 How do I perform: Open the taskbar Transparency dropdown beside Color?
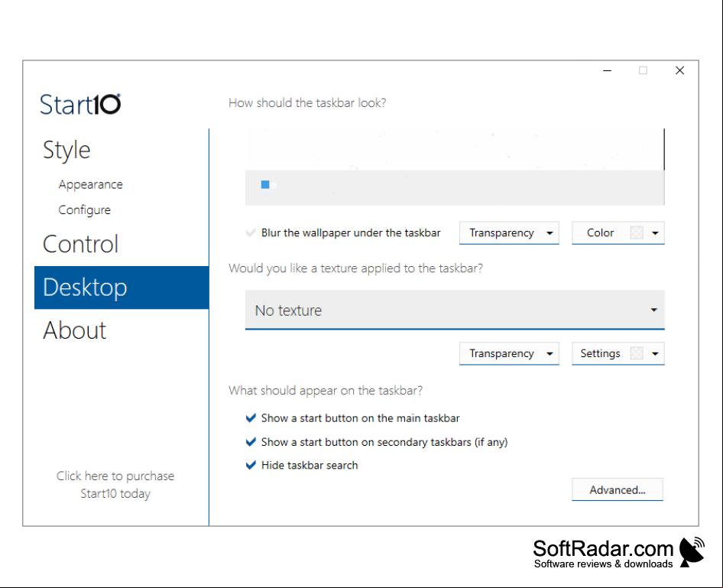click(x=509, y=233)
